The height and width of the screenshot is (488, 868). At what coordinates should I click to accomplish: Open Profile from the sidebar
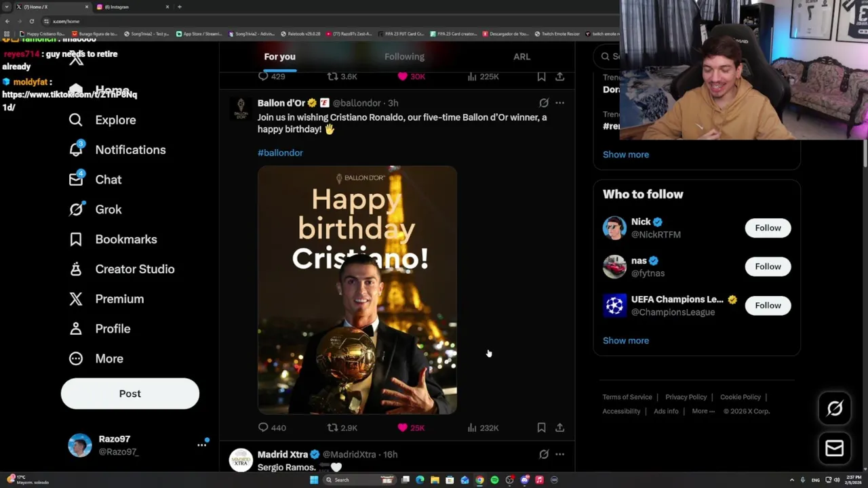coord(100,329)
